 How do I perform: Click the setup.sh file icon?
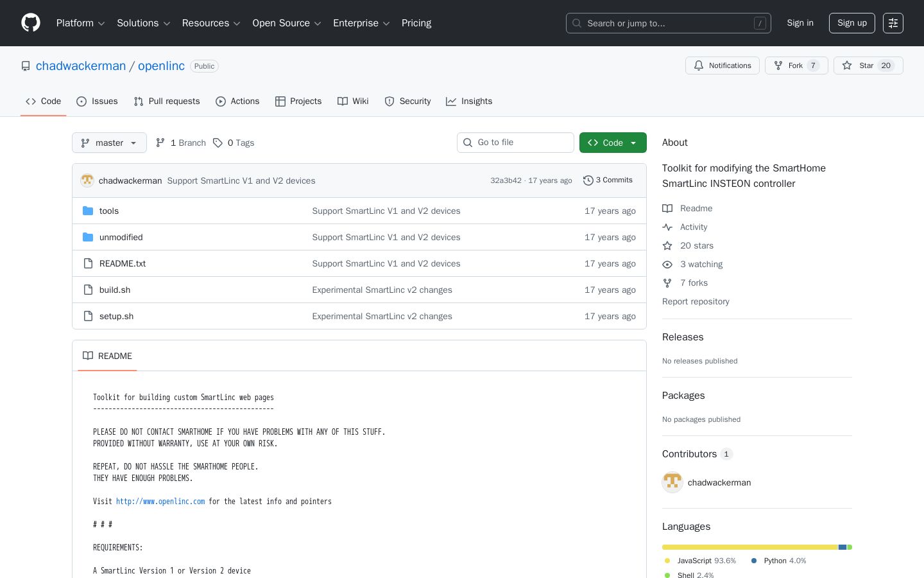[x=88, y=316]
